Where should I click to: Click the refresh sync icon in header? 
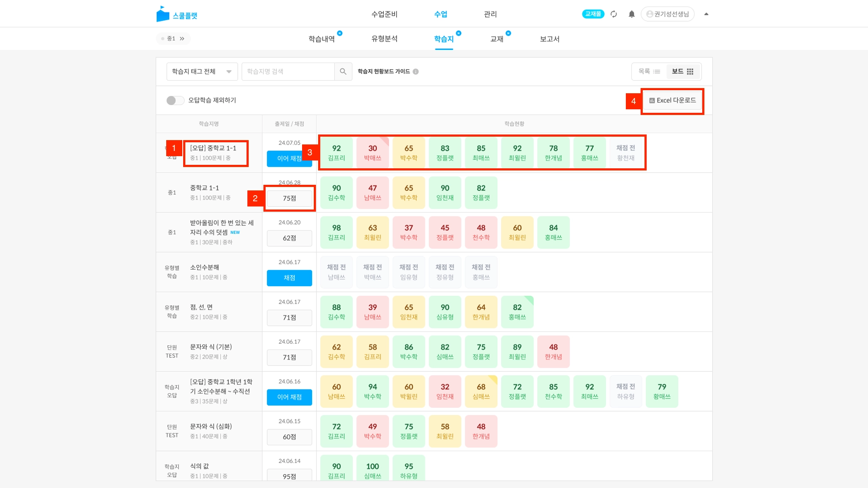614,14
